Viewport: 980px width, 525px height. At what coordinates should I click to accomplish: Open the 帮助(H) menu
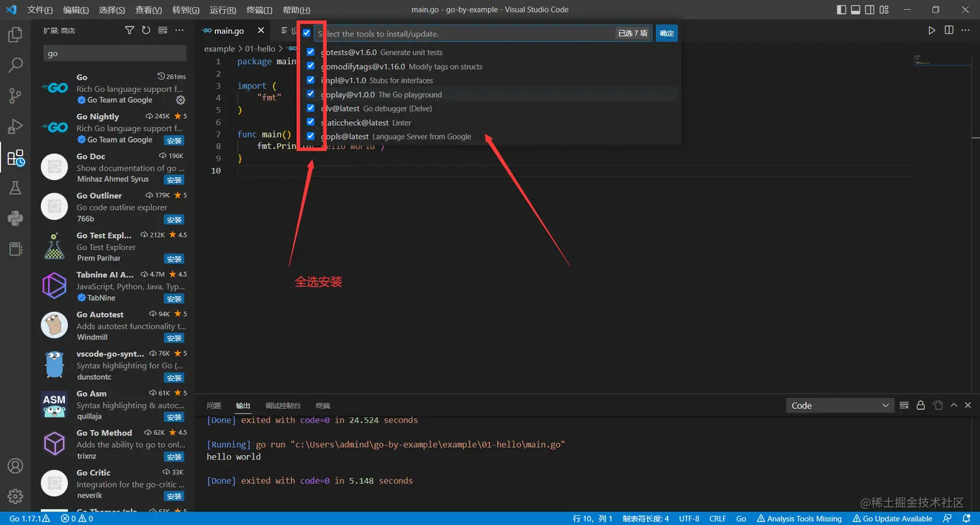coord(297,10)
